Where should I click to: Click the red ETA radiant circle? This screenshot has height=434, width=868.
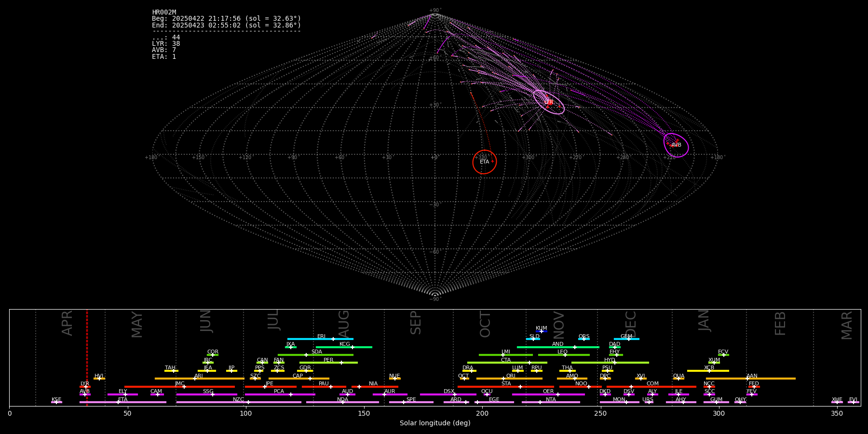[484, 162]
